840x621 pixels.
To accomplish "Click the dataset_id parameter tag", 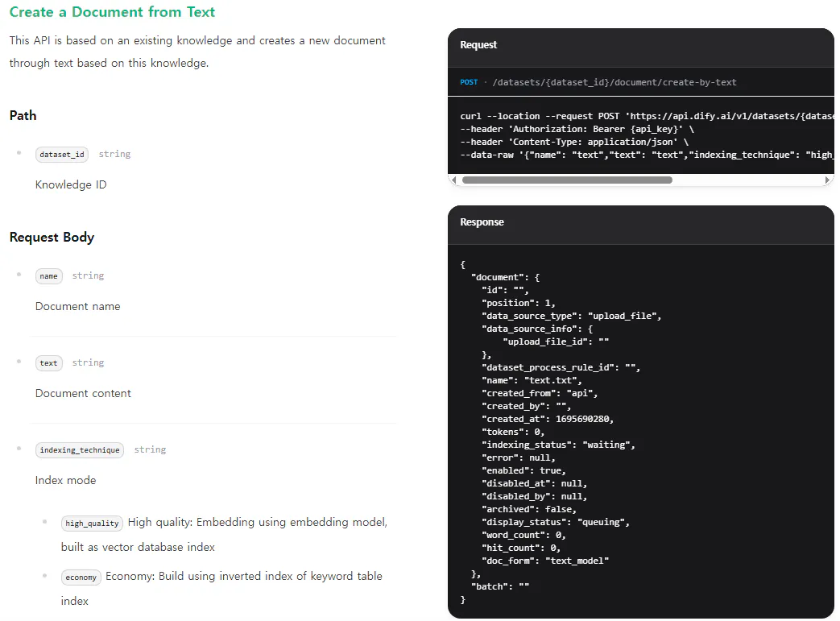I will (x=61, y=155).
